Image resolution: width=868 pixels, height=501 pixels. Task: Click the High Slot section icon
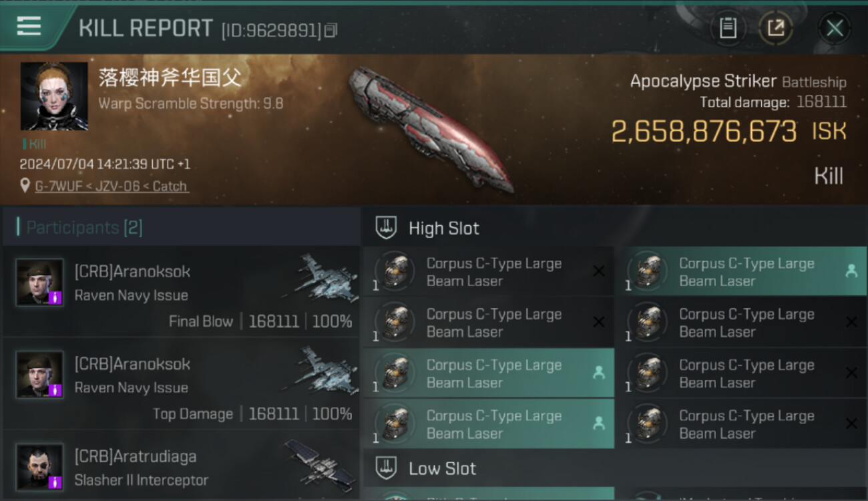point(386,228)
